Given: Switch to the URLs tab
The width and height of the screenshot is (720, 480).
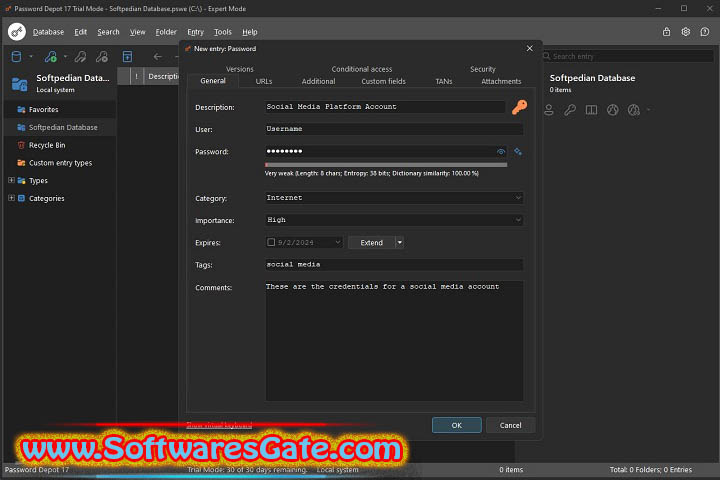Looking at the screenshot, I should 264,81.
